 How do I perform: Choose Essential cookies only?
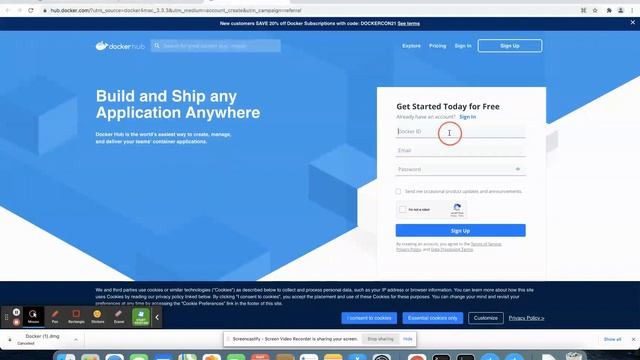tap(433, 318)
